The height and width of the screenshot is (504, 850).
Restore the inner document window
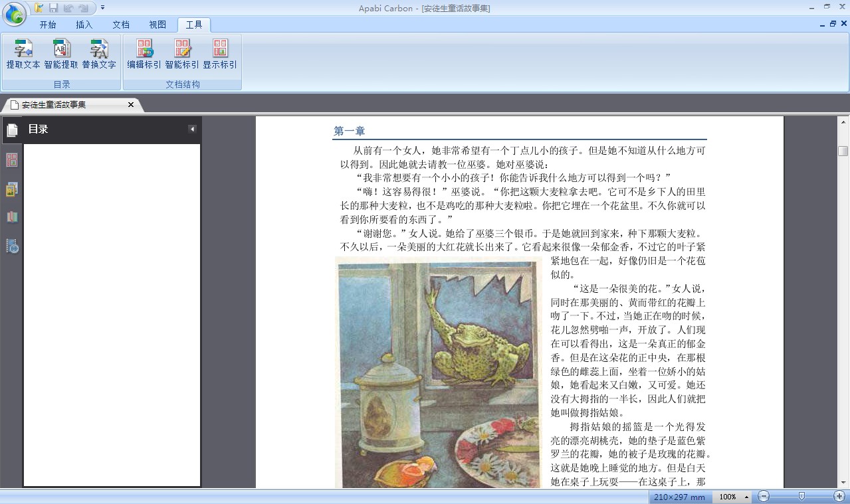tap(833, 24)
